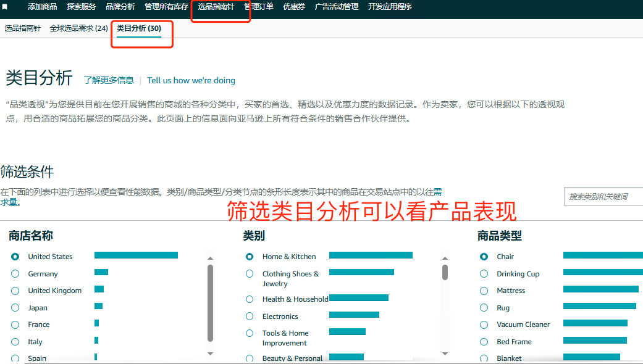Select Vacuum Cleaner product type
643x364 pixels.
484,324
